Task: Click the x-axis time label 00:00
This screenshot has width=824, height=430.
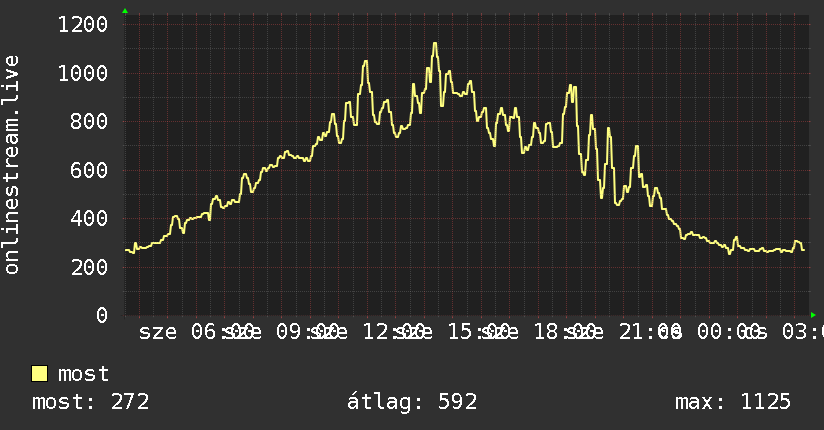Action: [x=729, y=332]
